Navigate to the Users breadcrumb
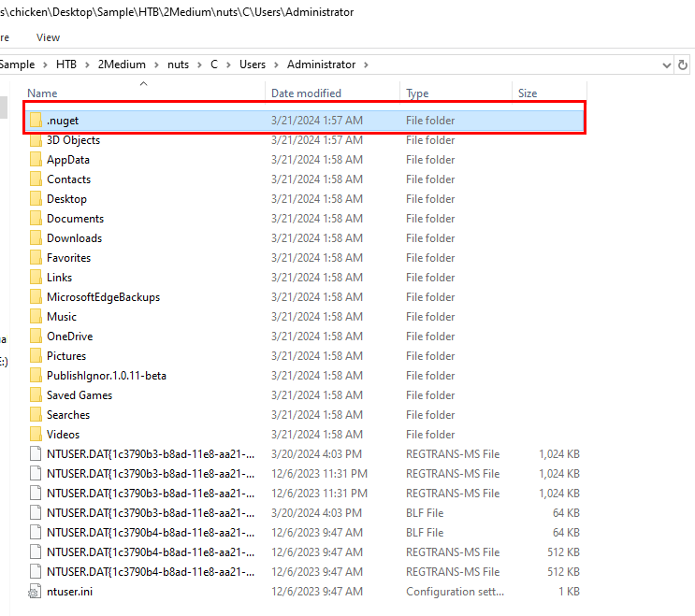The width and height of the screenshot is (695, 616). coord(252,64)
